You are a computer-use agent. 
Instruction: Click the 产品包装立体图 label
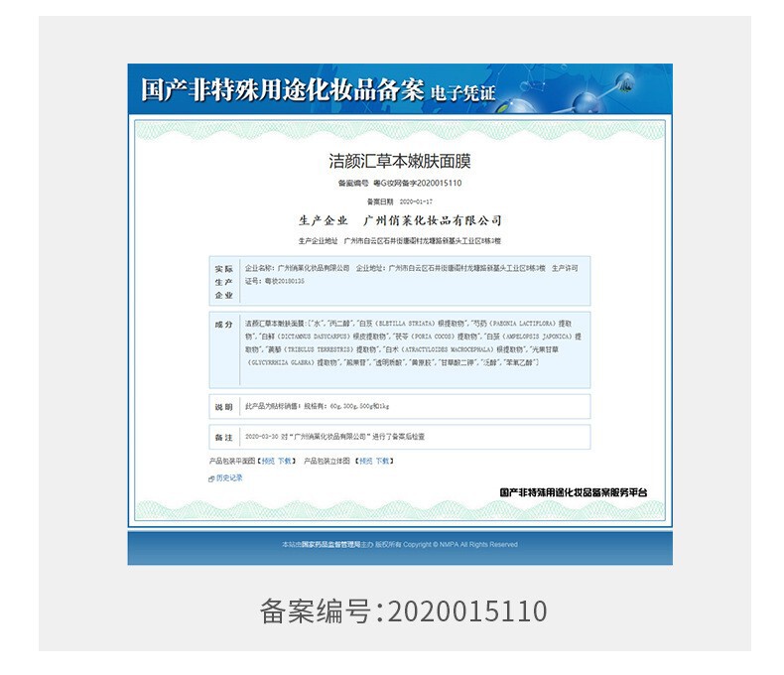(327, 461)
